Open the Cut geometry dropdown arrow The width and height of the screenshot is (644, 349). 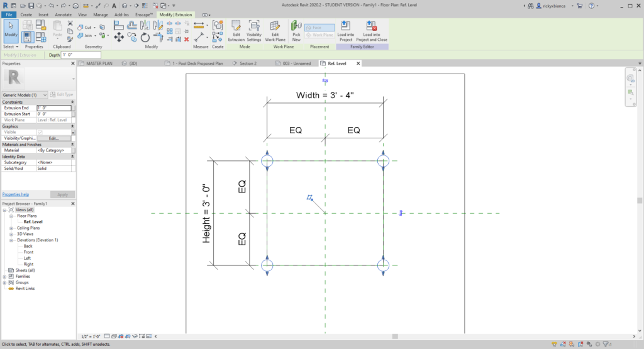point(94,28)
